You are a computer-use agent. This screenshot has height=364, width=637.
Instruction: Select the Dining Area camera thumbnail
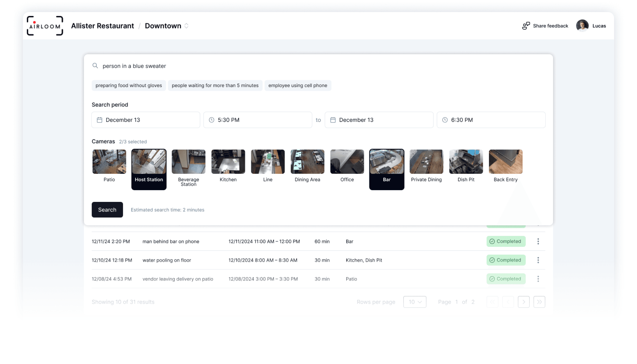[307, 162]
